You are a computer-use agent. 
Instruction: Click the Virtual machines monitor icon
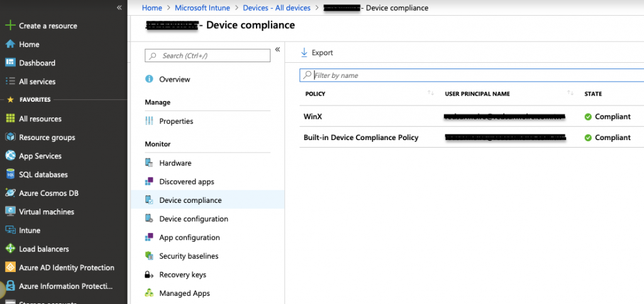[x=10, y=212]
